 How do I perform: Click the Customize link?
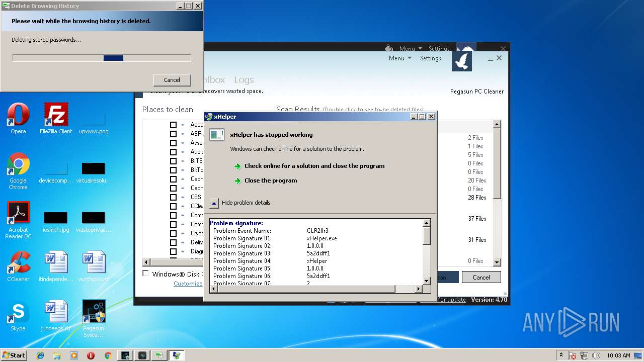188,284
